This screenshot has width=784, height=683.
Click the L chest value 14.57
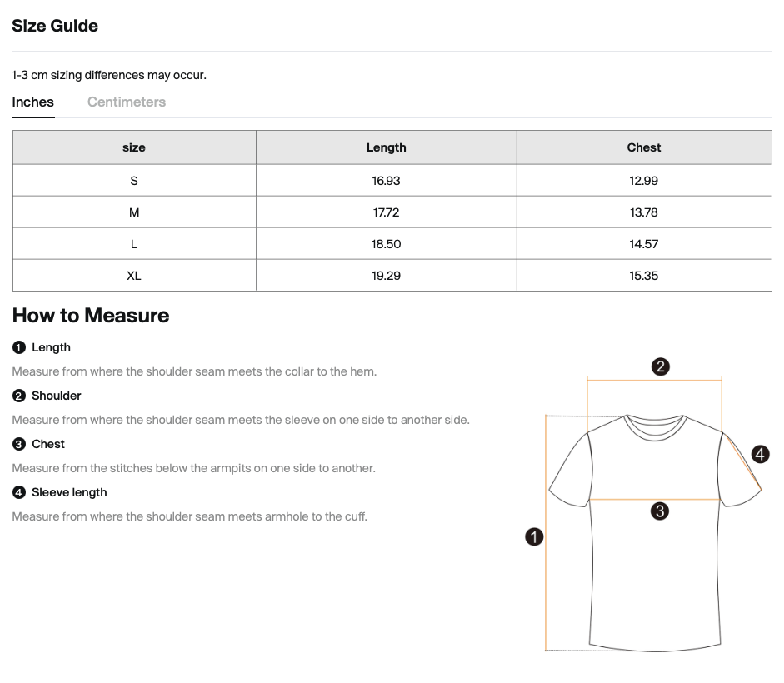643,244
